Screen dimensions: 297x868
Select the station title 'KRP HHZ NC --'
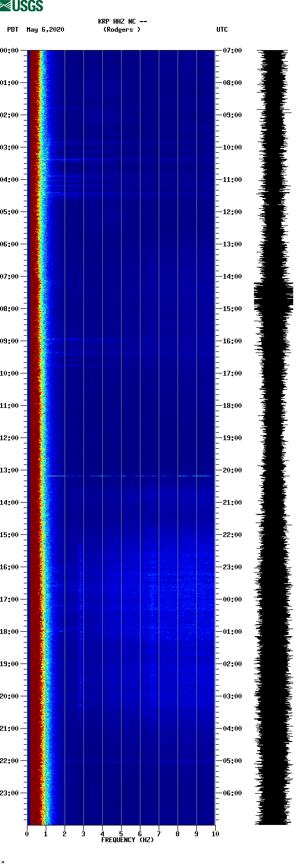coord(123,22)
